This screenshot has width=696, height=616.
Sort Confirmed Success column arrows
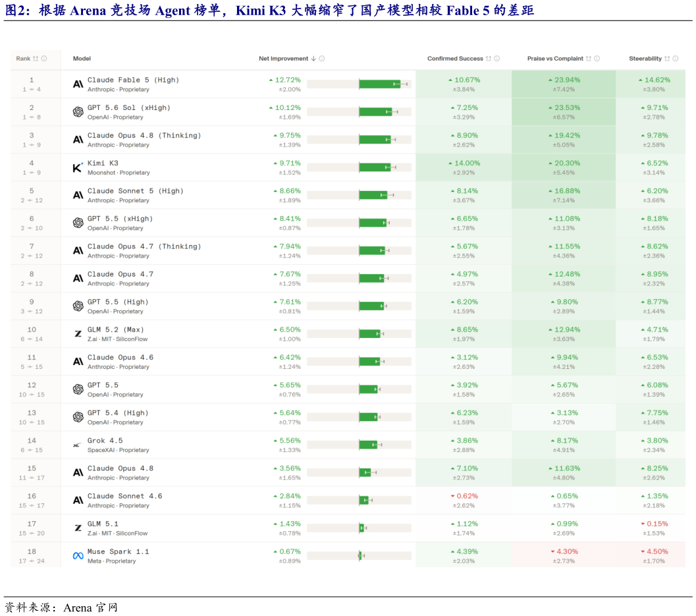pos(489,59)
